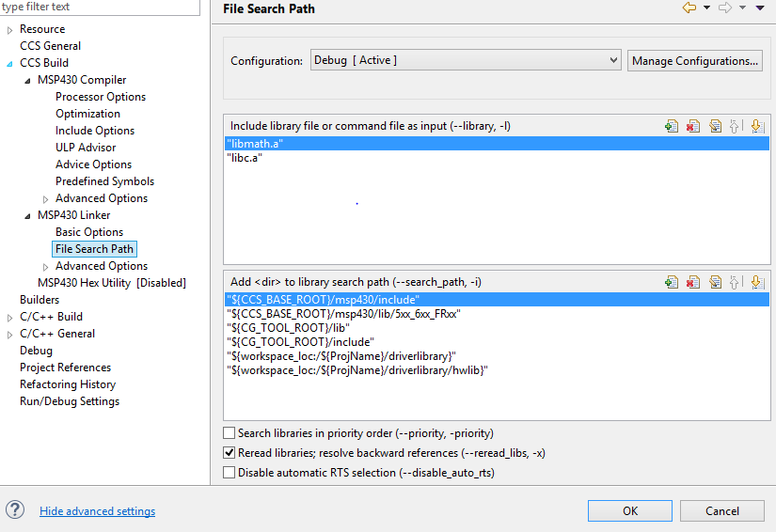Delete selected library search path entry
Image resolution: width=776 pixels, height=532 pixels.
click(x=693, y=282)
